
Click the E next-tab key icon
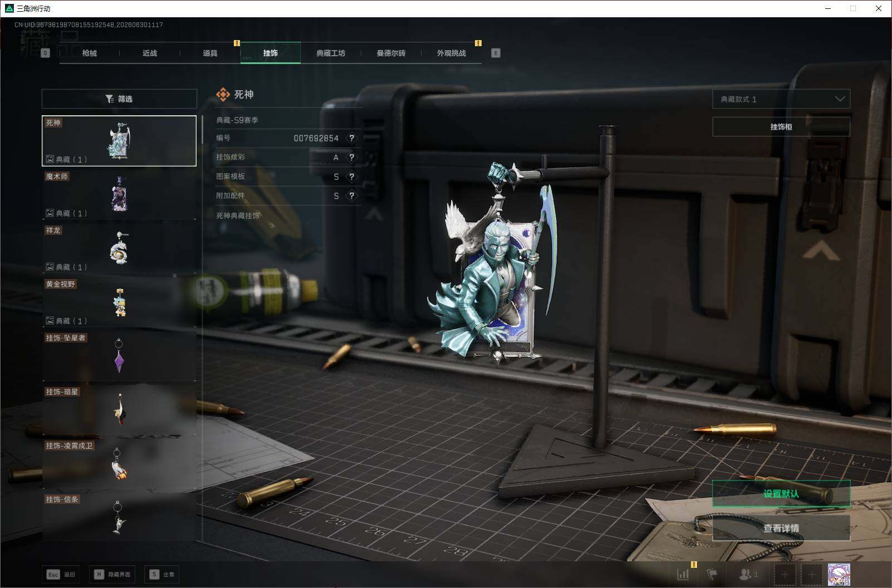(496, 53)
